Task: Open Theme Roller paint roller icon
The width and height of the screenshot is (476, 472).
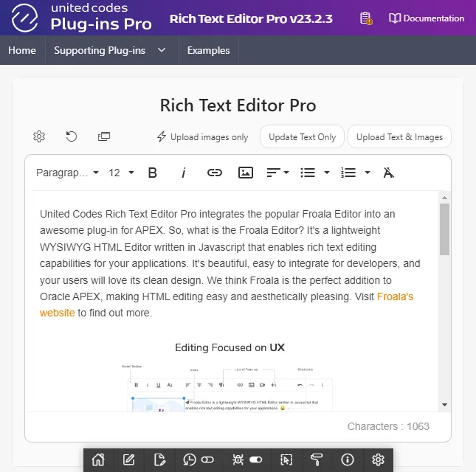Action: pyautogui.click(x=317, y=460)
